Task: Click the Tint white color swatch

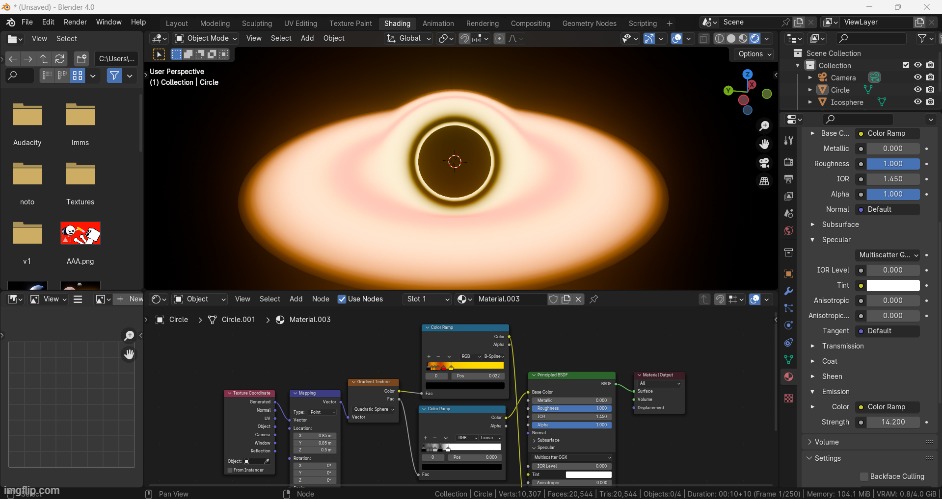Action: 893,286
